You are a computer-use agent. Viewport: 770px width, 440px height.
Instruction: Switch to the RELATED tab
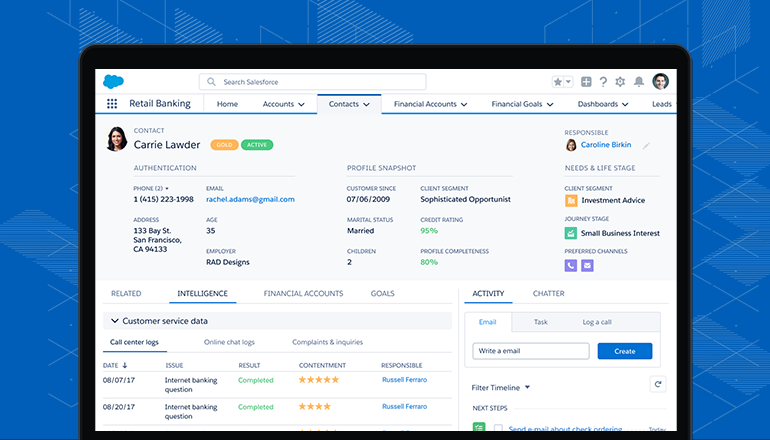[126, 294]
